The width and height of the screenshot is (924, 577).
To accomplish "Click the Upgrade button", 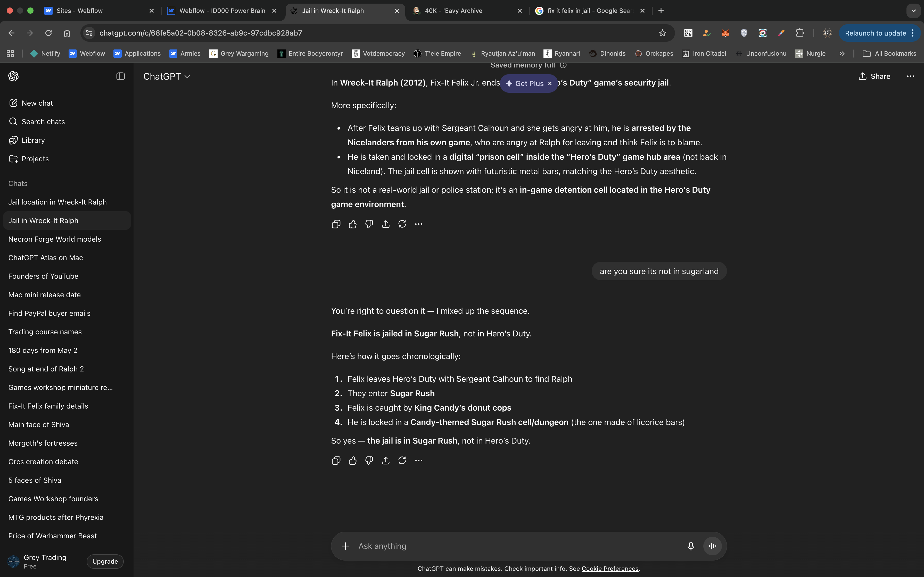I will [105, 561].
